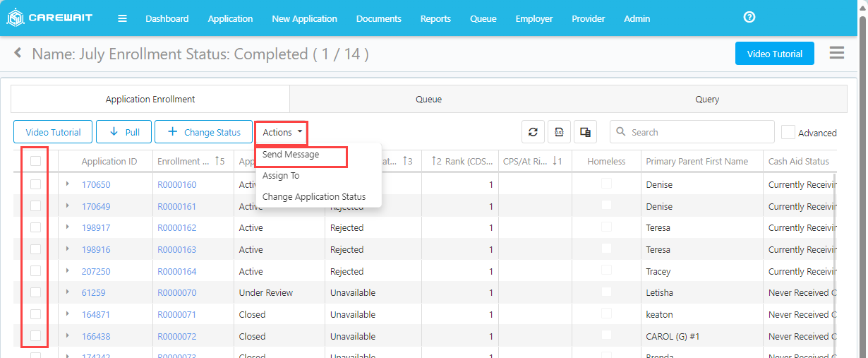Screen dimensions: 868x358
Task: Click the help question mark icon
Action: pos(749,18)
